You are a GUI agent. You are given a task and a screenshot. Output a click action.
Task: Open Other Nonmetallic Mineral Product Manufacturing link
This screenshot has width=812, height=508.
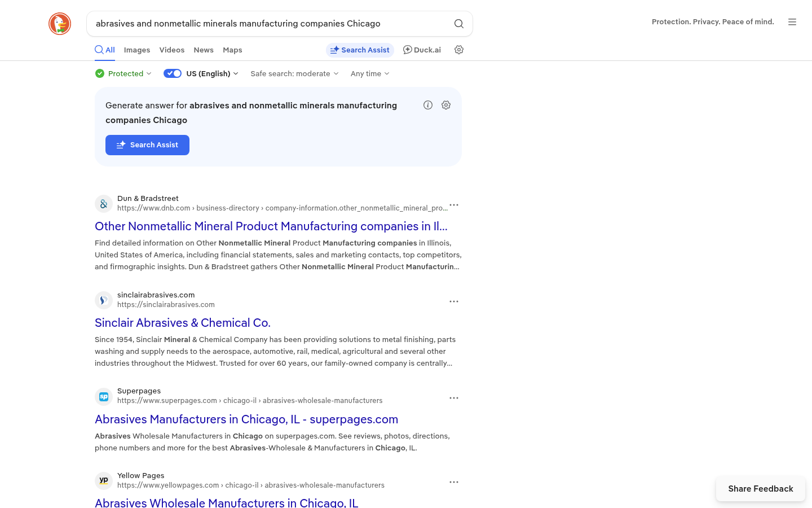point(271,226)
